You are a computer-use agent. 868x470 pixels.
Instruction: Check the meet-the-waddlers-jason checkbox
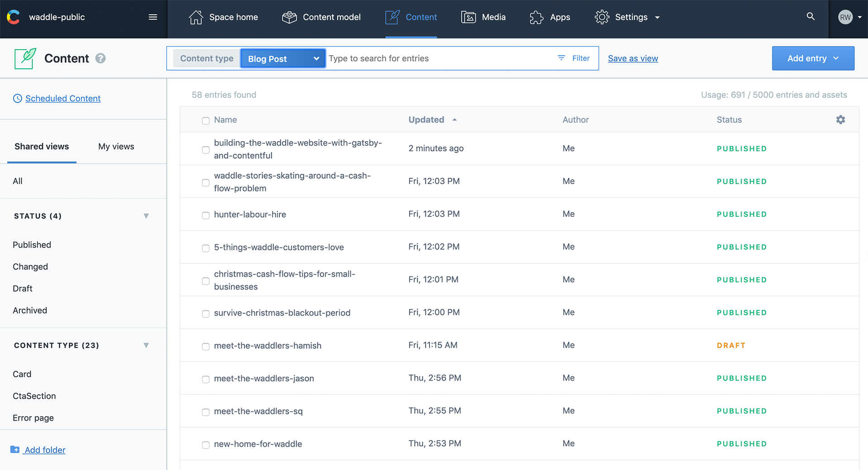click(x=206, y=379)
